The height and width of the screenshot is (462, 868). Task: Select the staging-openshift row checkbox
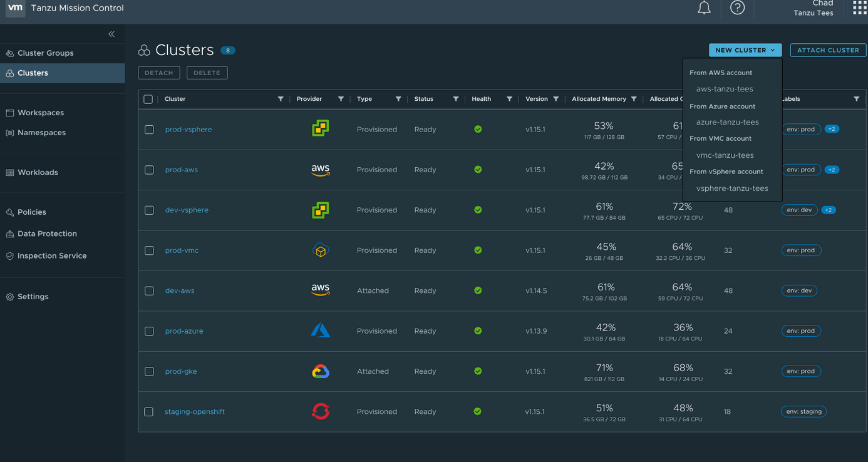coord(149,412)
